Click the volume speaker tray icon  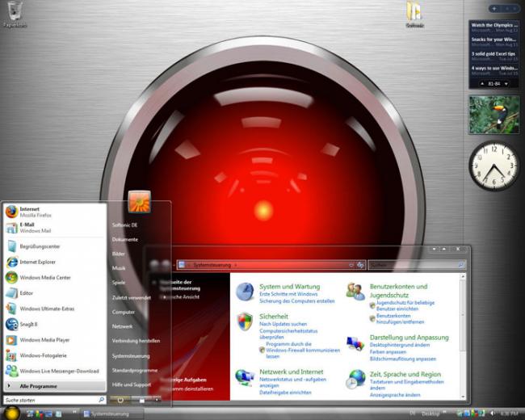coord(492,414)
